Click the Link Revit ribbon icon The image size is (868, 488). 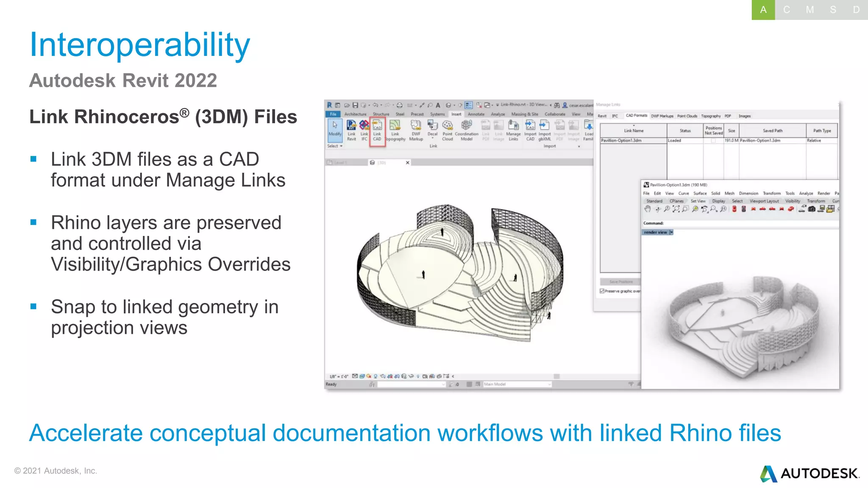[351, 130]
